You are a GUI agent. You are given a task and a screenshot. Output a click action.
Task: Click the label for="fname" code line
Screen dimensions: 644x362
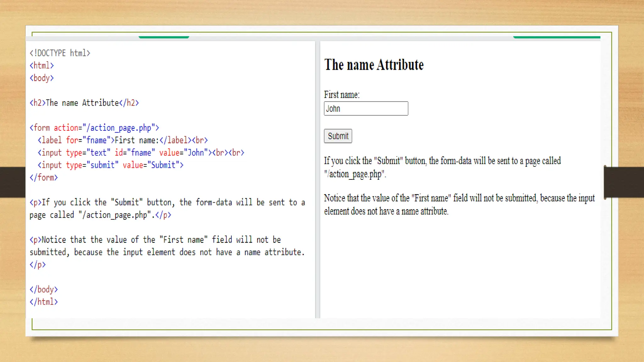(123, 140)
